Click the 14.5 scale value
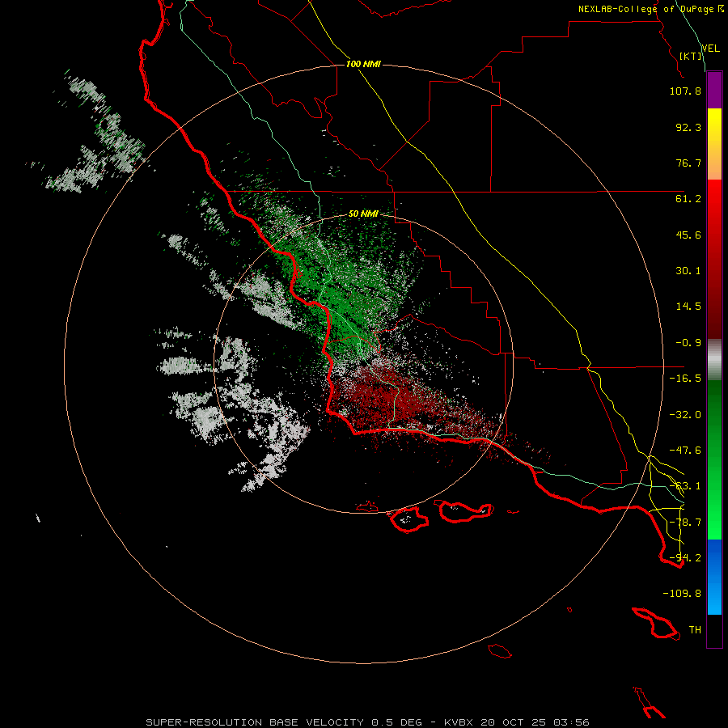This screenshot has width=728, height=728. click(x=688, y=307)
